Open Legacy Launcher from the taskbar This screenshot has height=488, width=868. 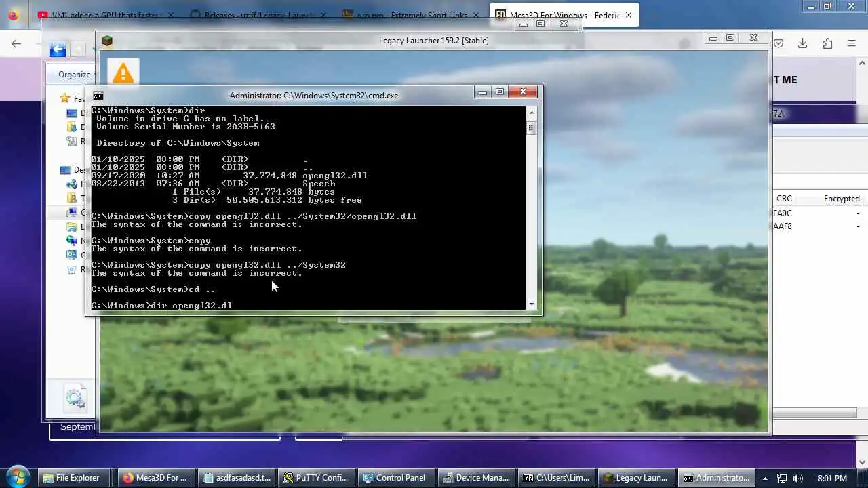click(x=636, y=478)
